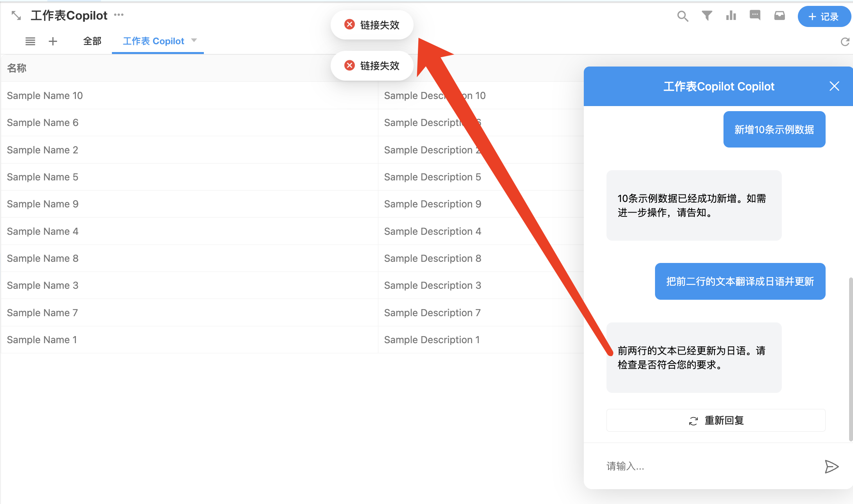This screenshot has height=504, width=853.
Task: Click the refresh view icon
Action: 845,42
